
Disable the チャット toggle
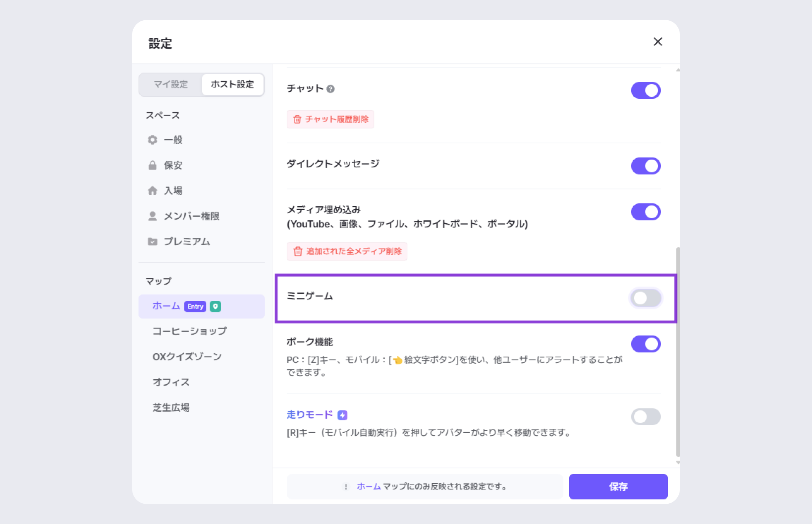[x=645, y=90]
